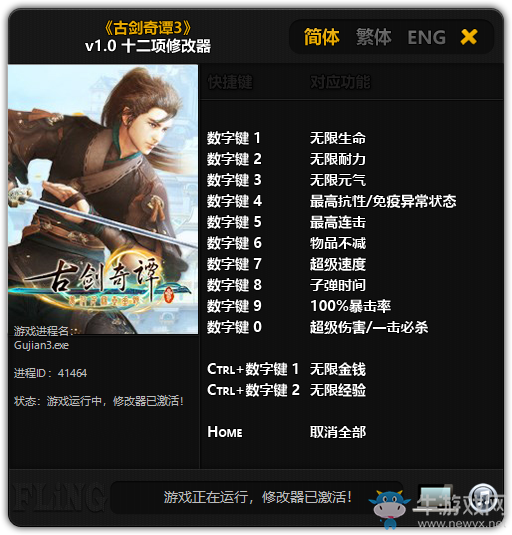Switch language to 简体
Screen dimensions: 512x535
(322, 37)
